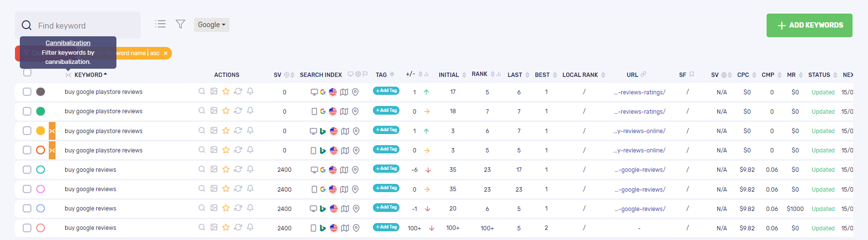Open image snapshot icon in third row
Image resolution: width=868 pixels, height=240 pixels.
click(x=214, y=131)
